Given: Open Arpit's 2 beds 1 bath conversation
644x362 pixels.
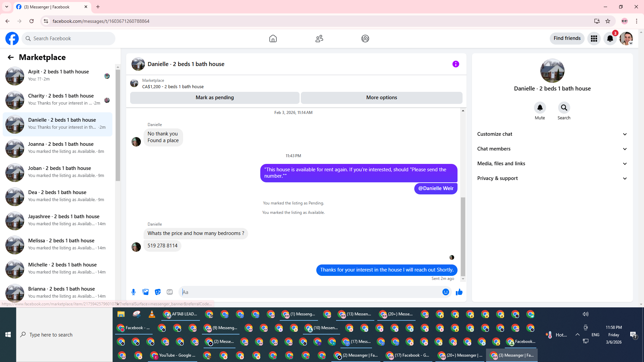Looking at the screenshot, I should pos(59,76).
